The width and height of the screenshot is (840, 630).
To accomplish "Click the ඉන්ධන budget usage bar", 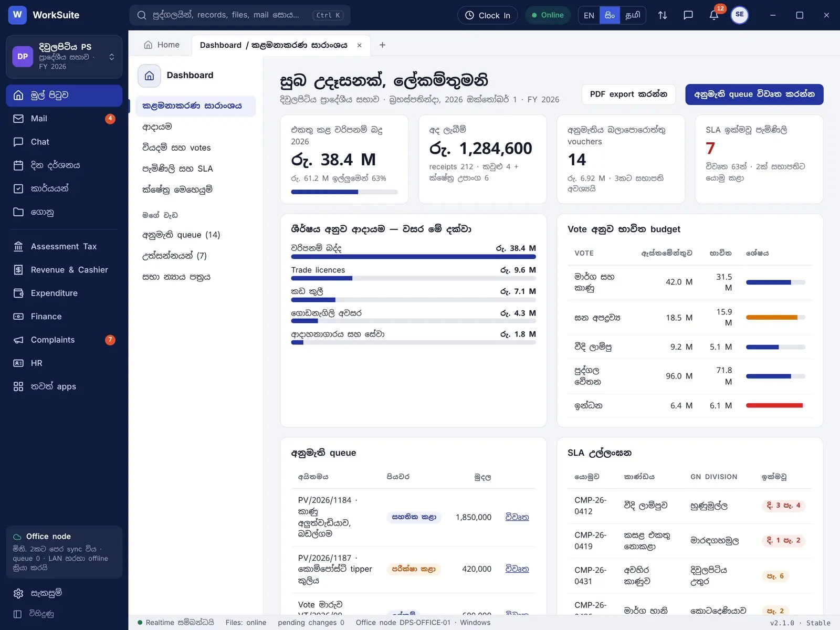I will point(776,405).
